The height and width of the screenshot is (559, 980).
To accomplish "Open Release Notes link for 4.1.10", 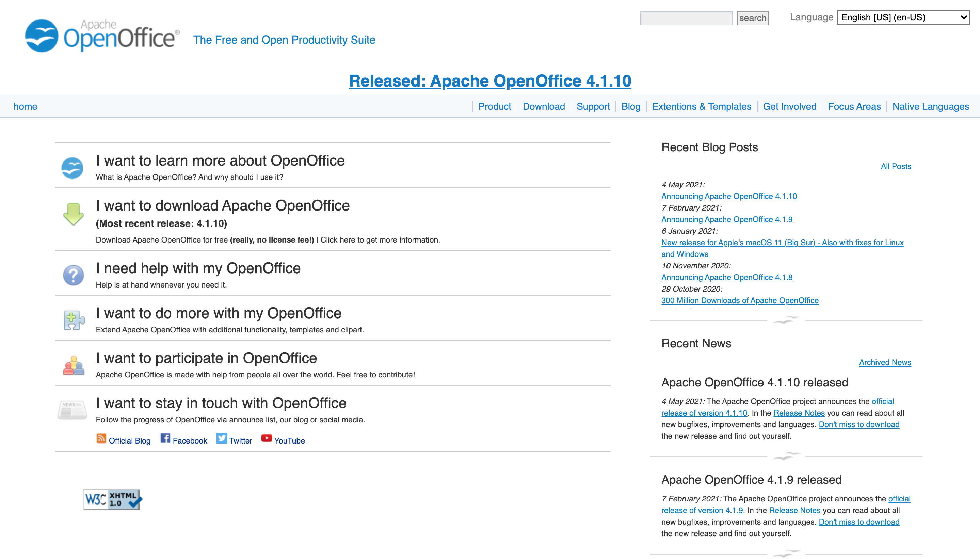I will click(799, 413).
